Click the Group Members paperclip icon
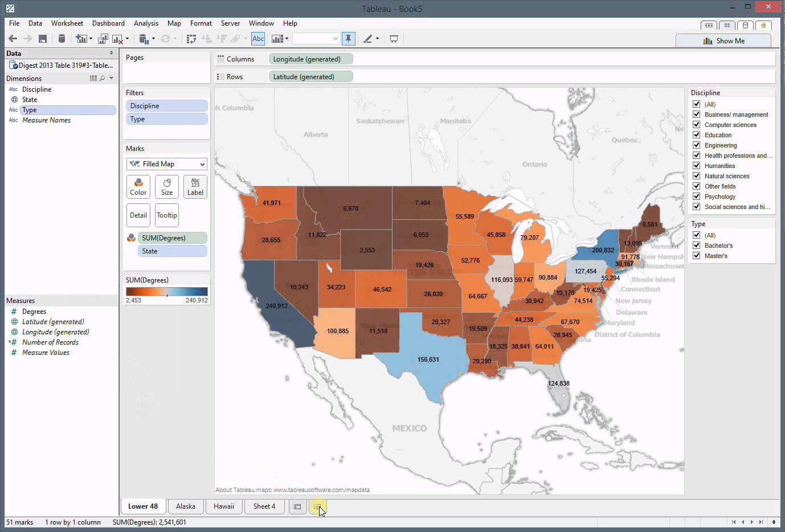The image size is (785, 532). coord(236,39)
